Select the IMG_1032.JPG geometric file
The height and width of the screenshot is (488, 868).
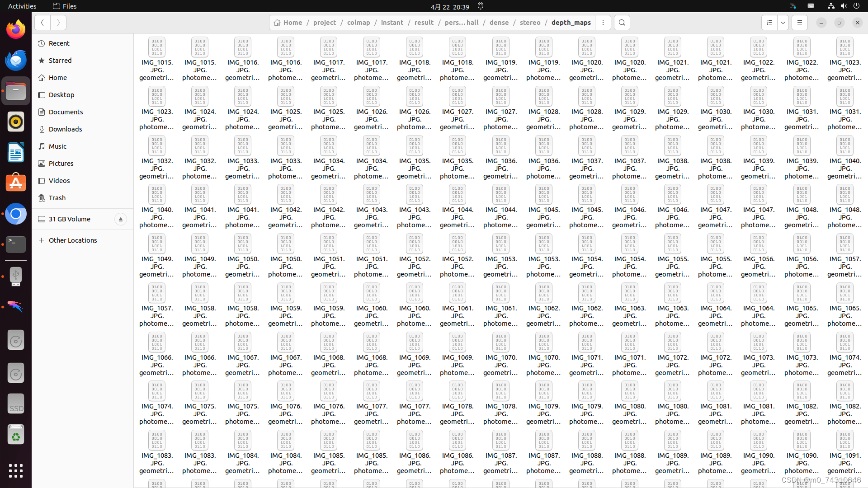(157, 158)
